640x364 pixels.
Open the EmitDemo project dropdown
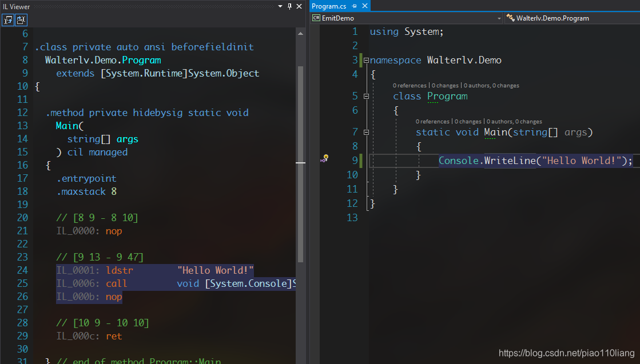click(x=499, y=18)
